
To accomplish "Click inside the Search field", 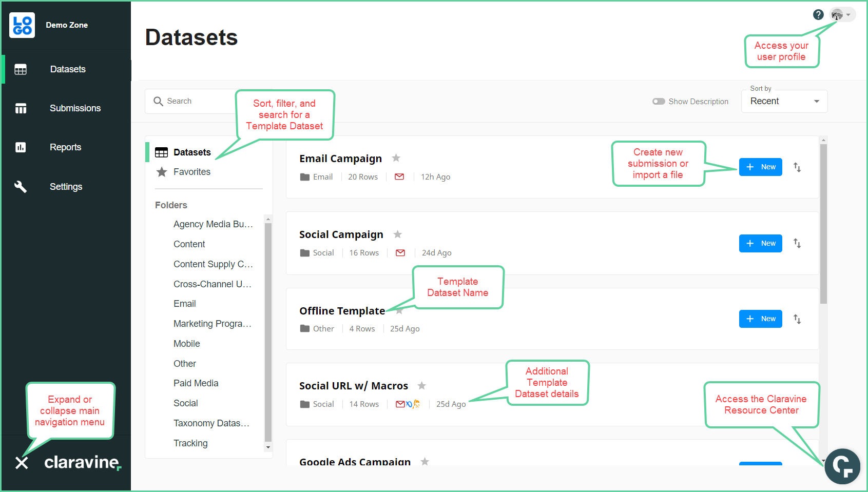I will click(x=190, y=101).
